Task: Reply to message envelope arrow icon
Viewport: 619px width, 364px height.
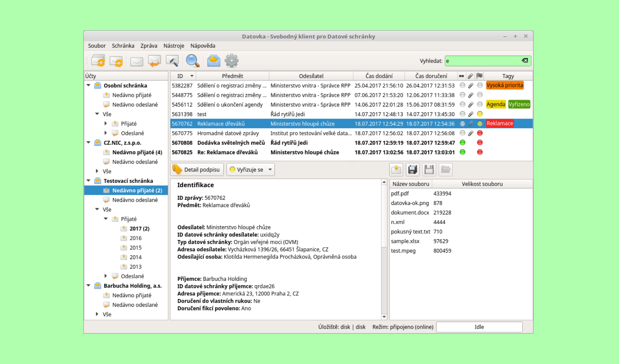Action: coord(154,61)
